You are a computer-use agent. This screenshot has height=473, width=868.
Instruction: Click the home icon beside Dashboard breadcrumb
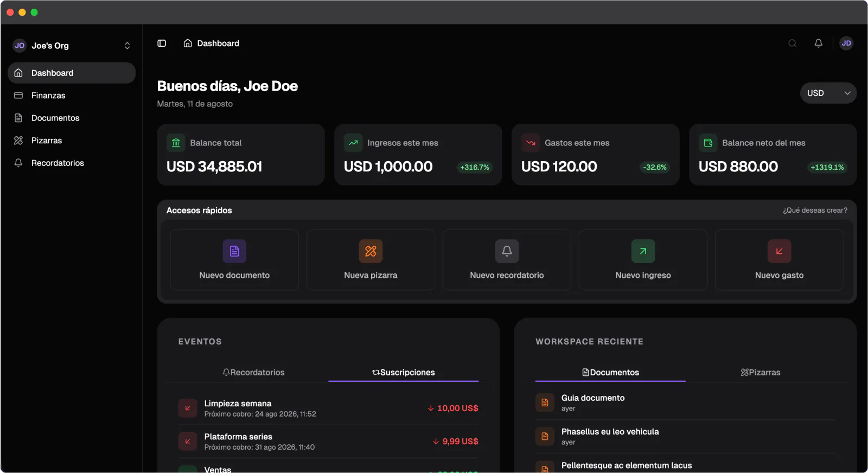pos(188,43)
